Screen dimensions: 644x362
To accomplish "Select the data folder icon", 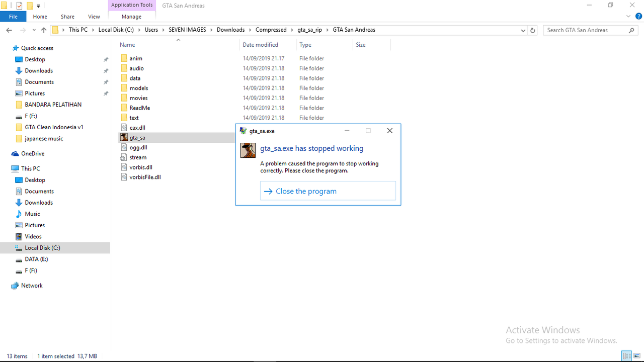I will (124, 78).
